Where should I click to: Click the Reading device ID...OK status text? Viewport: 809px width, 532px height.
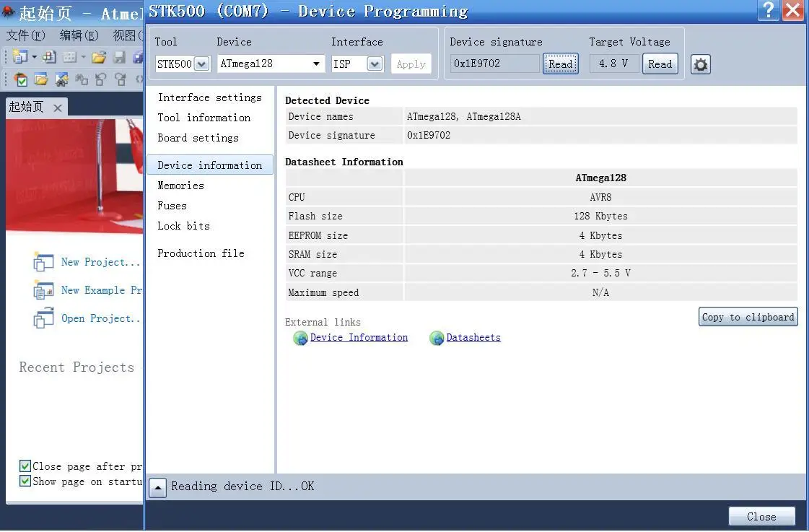coord(242,487)
